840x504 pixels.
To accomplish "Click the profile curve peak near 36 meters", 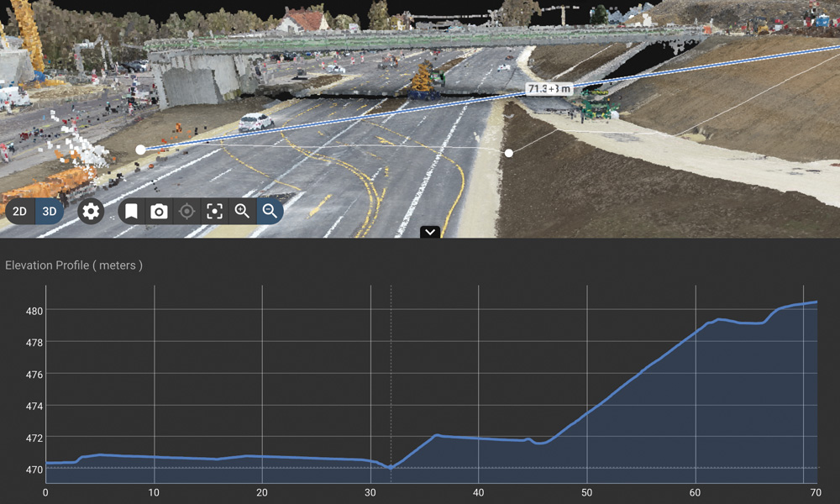I will tap(437, 435).
